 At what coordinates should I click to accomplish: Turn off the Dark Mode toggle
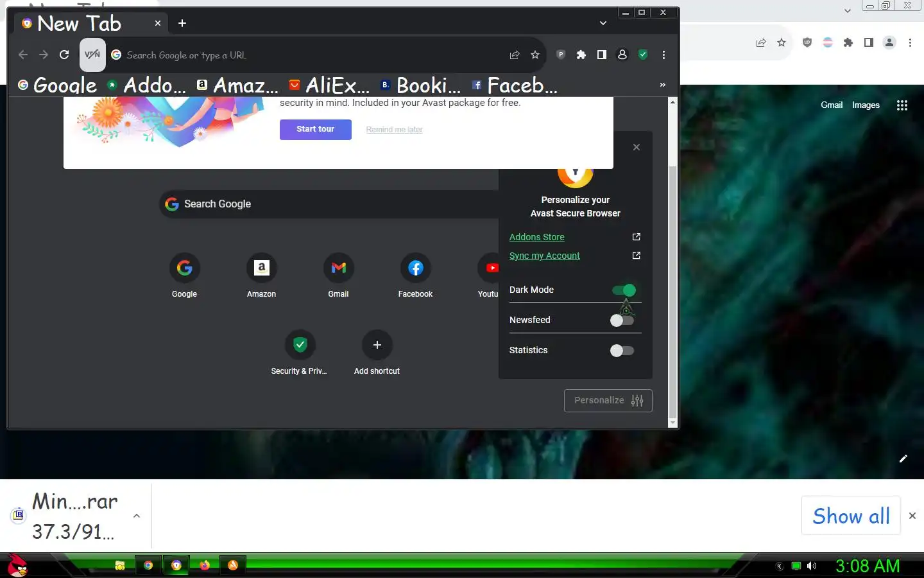pos(624,290)
